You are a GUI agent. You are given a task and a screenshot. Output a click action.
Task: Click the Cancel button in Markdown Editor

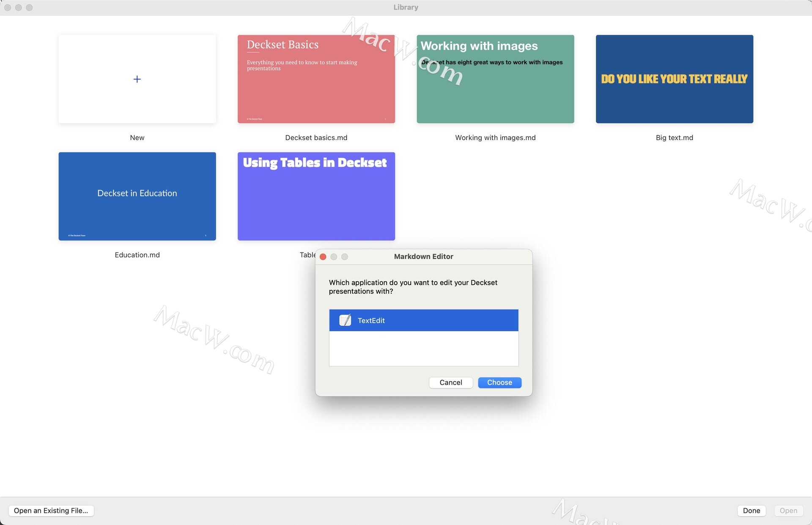(x=451, y=382)
